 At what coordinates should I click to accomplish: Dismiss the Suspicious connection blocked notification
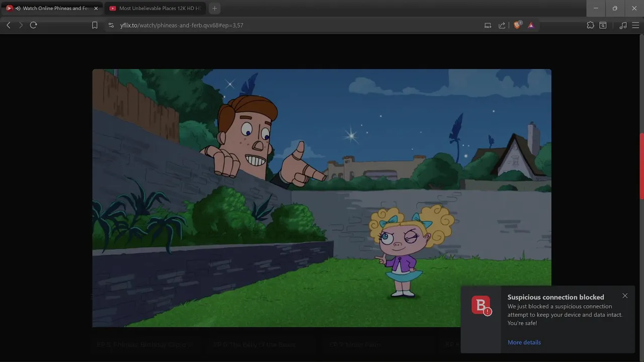tap(625, 296)
